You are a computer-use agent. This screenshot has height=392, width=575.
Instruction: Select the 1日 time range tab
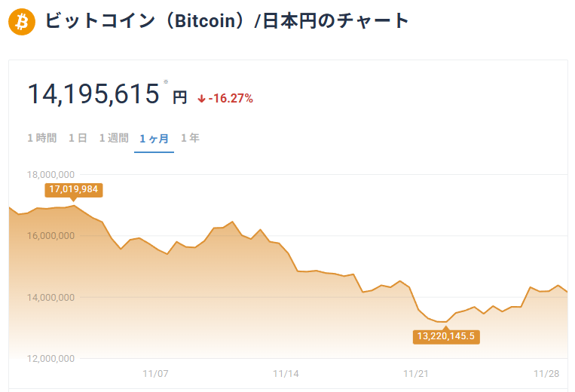(x=78, y=138)
